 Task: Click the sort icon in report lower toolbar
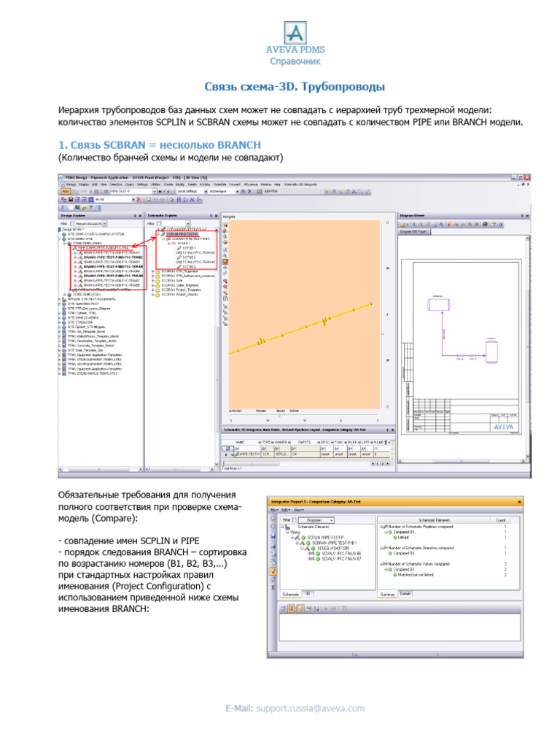pos(316,608)
